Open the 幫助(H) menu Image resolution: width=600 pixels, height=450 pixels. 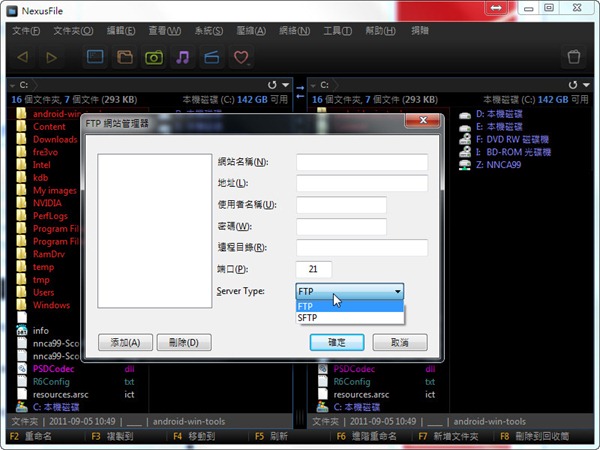tap(380, 31)
